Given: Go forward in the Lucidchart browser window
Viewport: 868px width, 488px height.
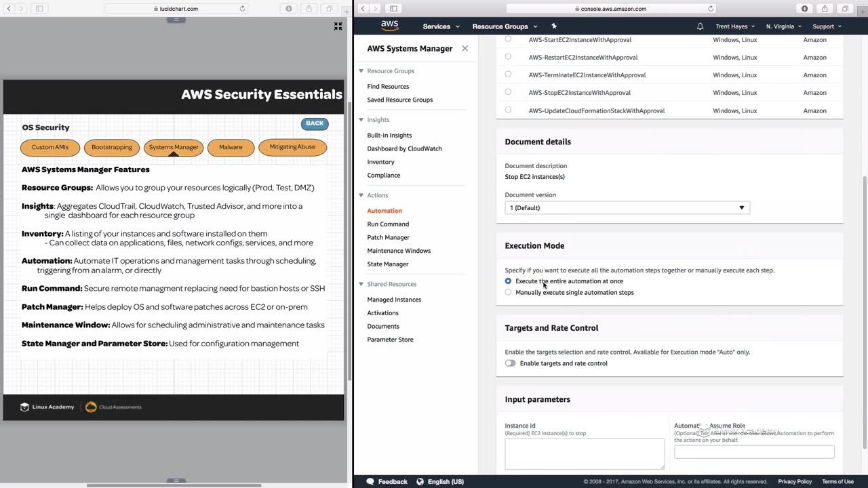Looking at the screenshot, I should (x=20, y=9).
